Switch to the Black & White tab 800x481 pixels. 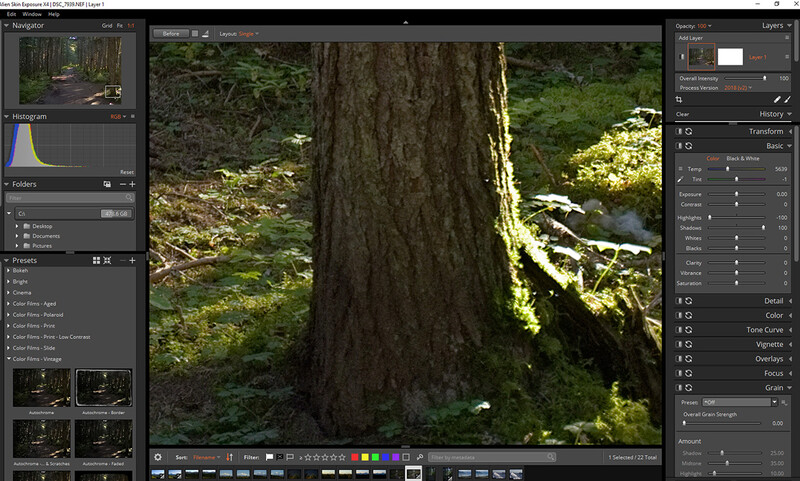[743, 159]
